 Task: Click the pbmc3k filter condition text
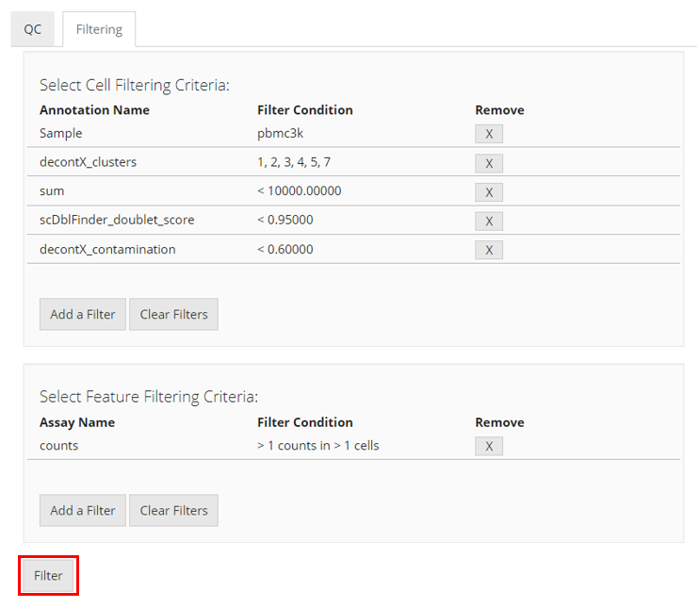click(x=280, y=133)
